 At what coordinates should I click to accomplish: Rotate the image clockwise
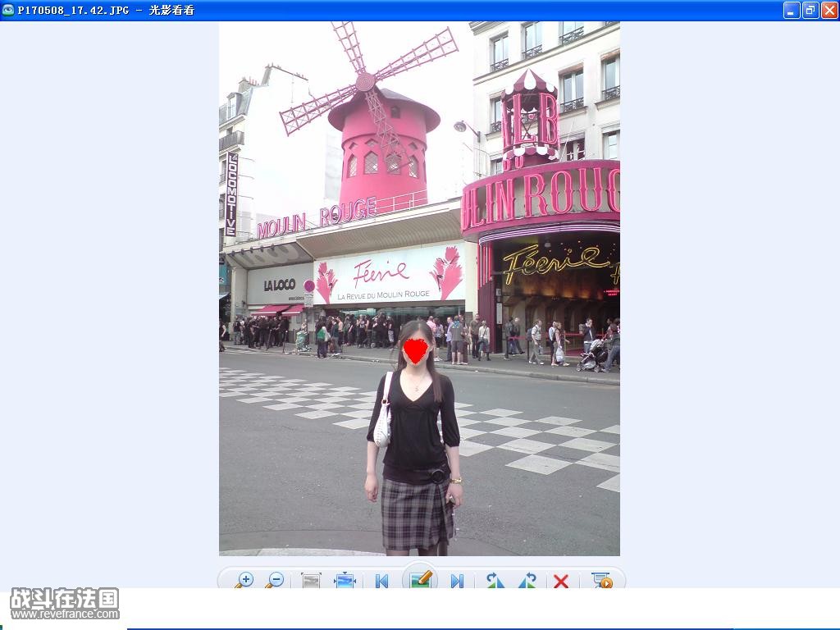point(495,581)
